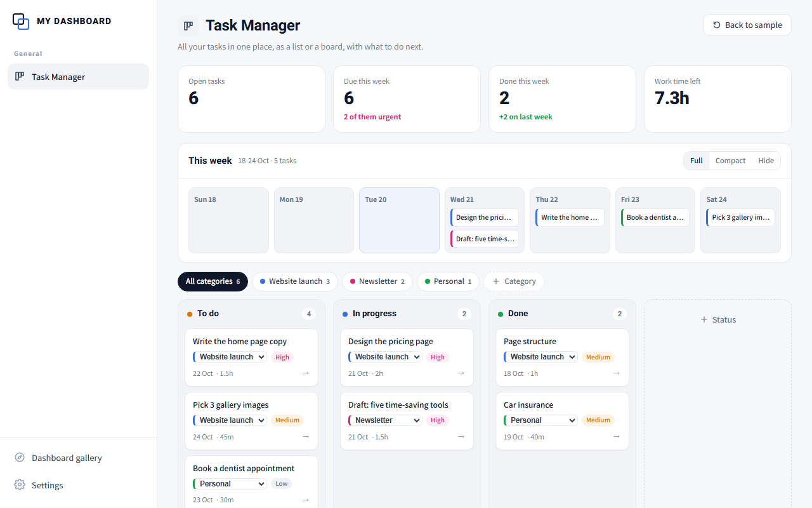The image size is (812, 508).
Task: Click the plus icon on Category chip
Action: 496,281
